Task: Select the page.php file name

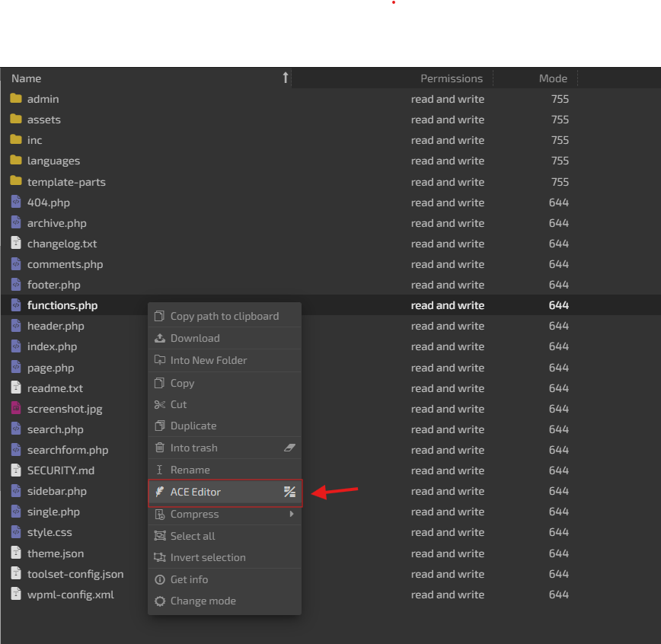Action: tap(50, 368)
